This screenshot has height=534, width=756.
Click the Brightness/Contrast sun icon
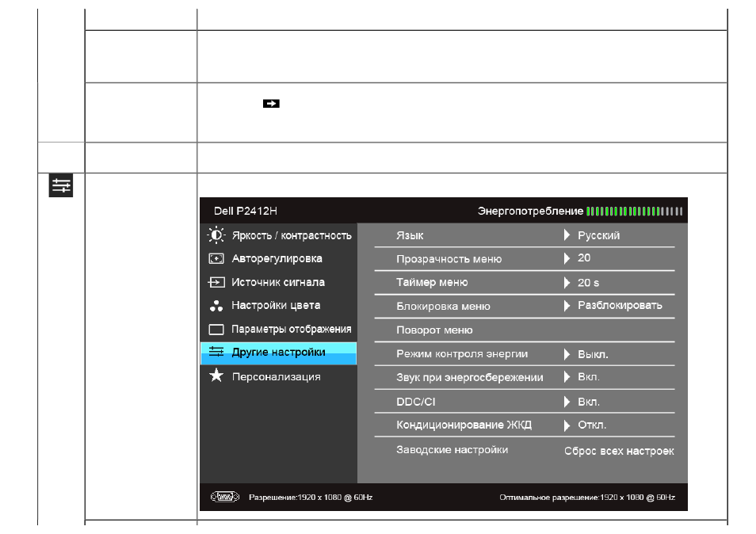pyautogui.click(x=216, y=235)
